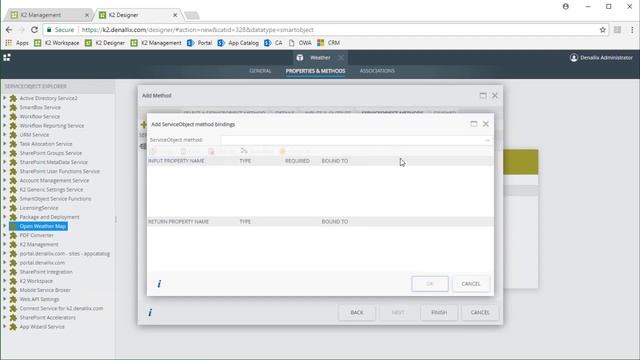Click CANCEL in Add Method wizard

pyautogui.click(x=480, y=313)
